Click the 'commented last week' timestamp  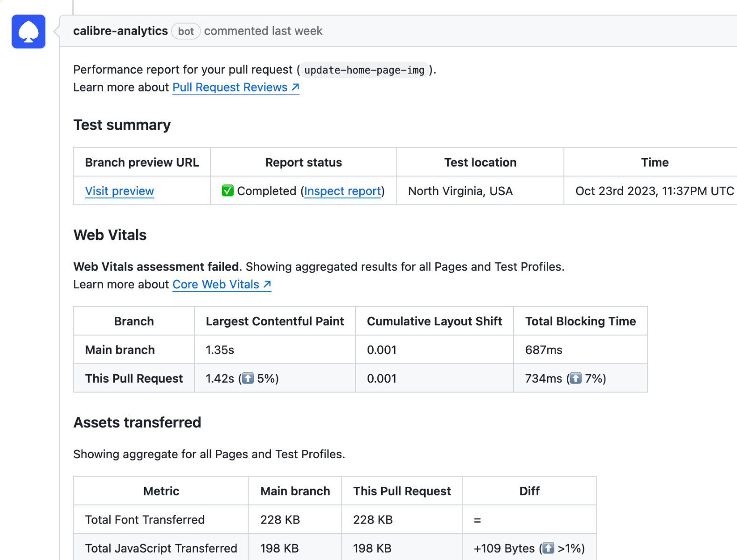coord(263,31)
